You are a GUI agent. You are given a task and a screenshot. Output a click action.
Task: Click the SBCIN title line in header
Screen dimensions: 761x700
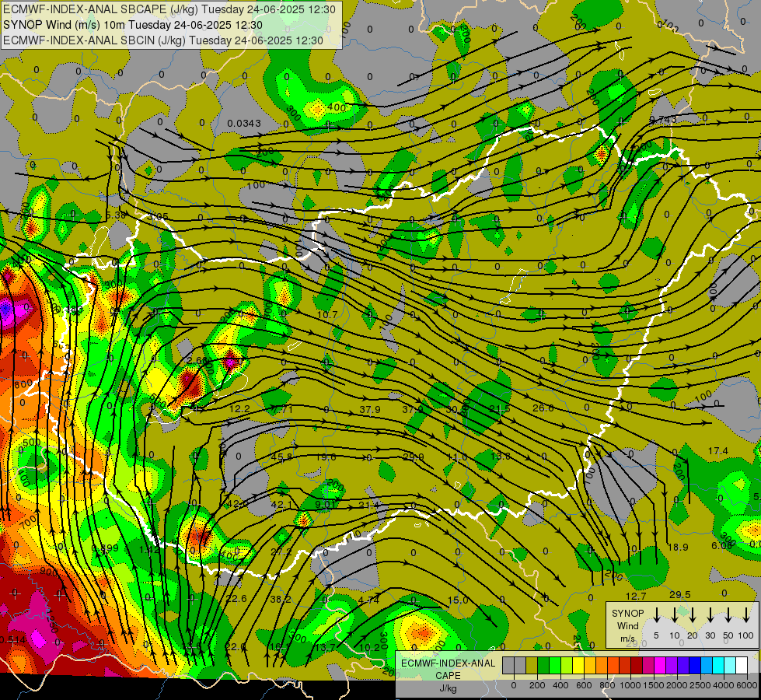click(x=163, y=40)
